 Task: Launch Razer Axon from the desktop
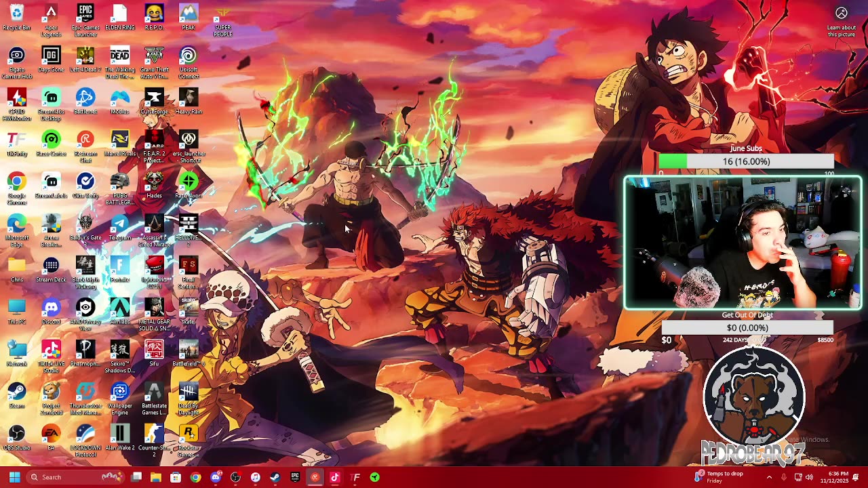tap(189, 186)
